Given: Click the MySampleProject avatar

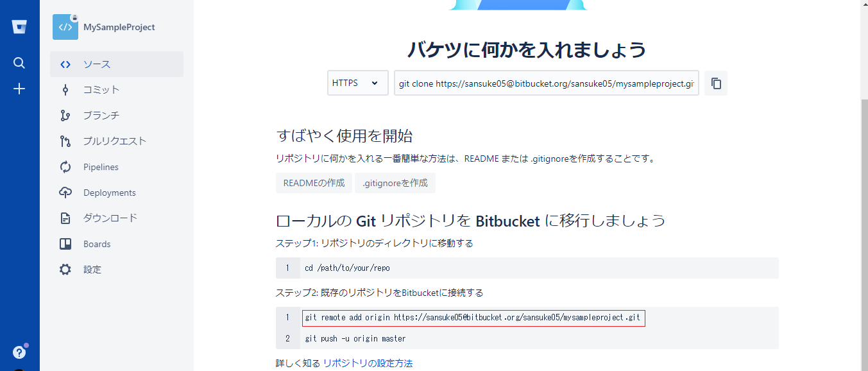Looking at the screenshot, I should [x=65, y=27].
